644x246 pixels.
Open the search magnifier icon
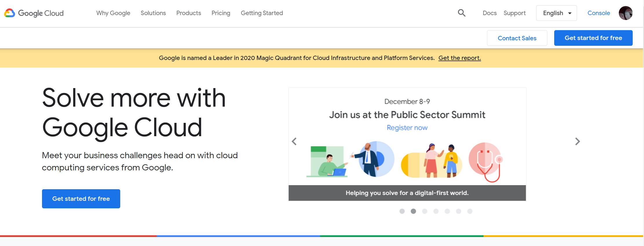[x=461, y=13]
